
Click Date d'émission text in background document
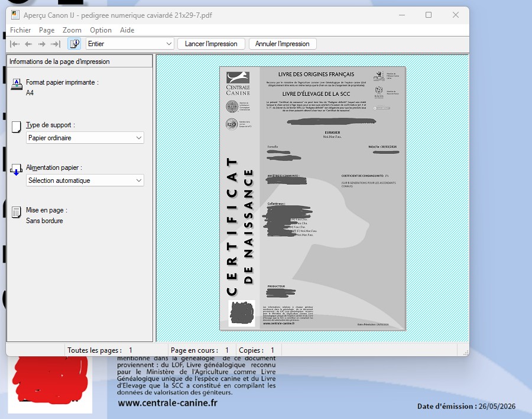(x=466, y=406)
